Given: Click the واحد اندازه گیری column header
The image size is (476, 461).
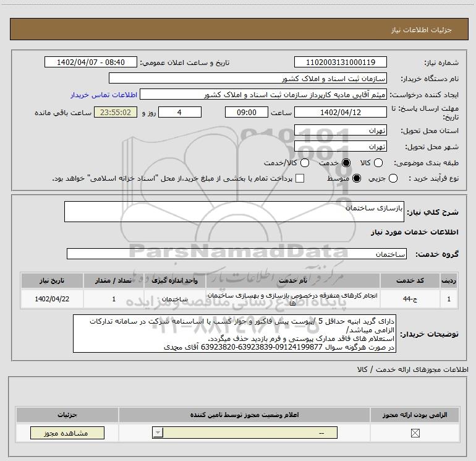Looking at the screenshot, I should pyautogui.click(x=175, y=280).
